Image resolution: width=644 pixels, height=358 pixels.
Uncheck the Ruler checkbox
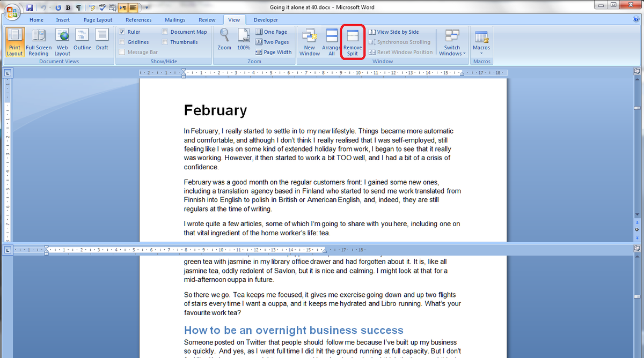[x=122, y=32]
